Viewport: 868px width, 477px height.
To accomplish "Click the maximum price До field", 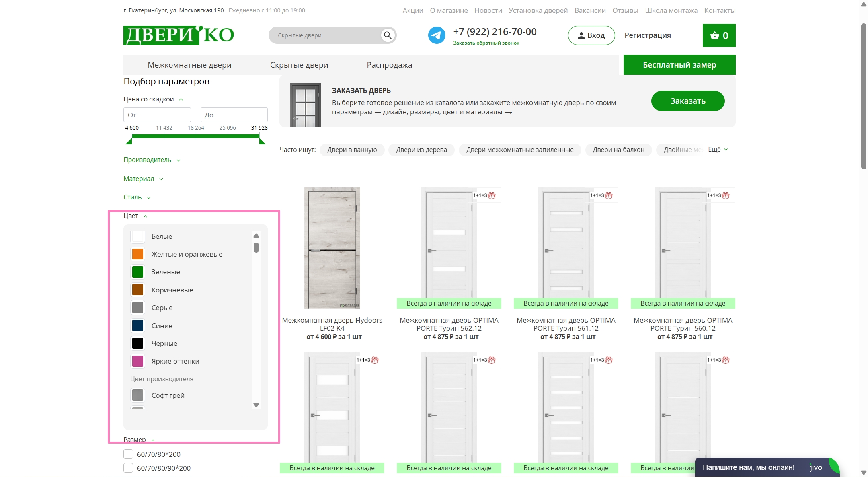I will 234,115.
